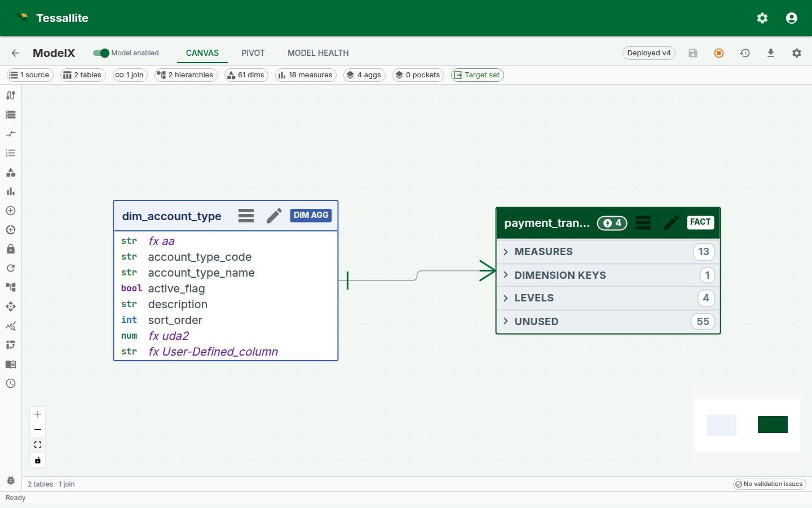The height and width of the screenshot is (508, 812).
Task: Select the account_type_code column
Action: (226, 257)
